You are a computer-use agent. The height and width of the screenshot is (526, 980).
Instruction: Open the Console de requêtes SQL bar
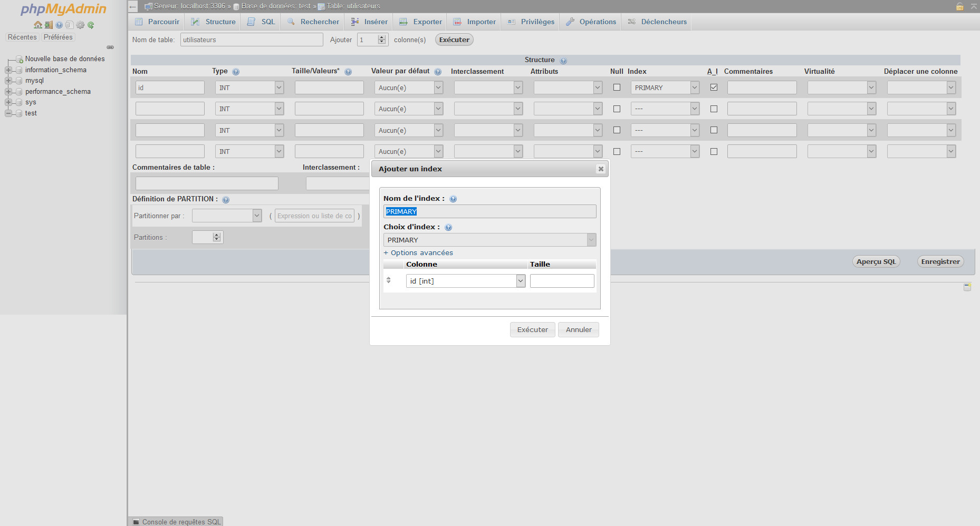click(176, 522)
